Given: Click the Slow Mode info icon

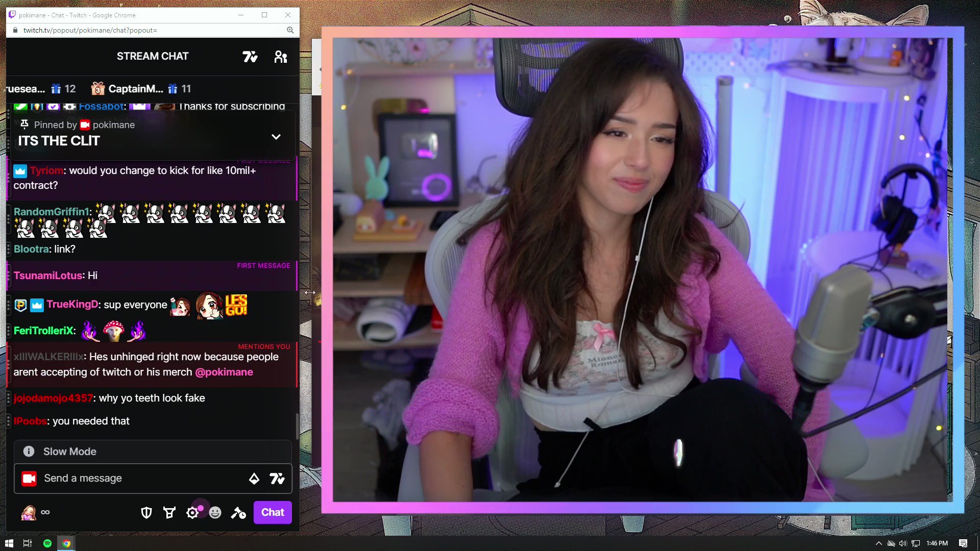Looking at the screenshot, I should pos(29,452).
